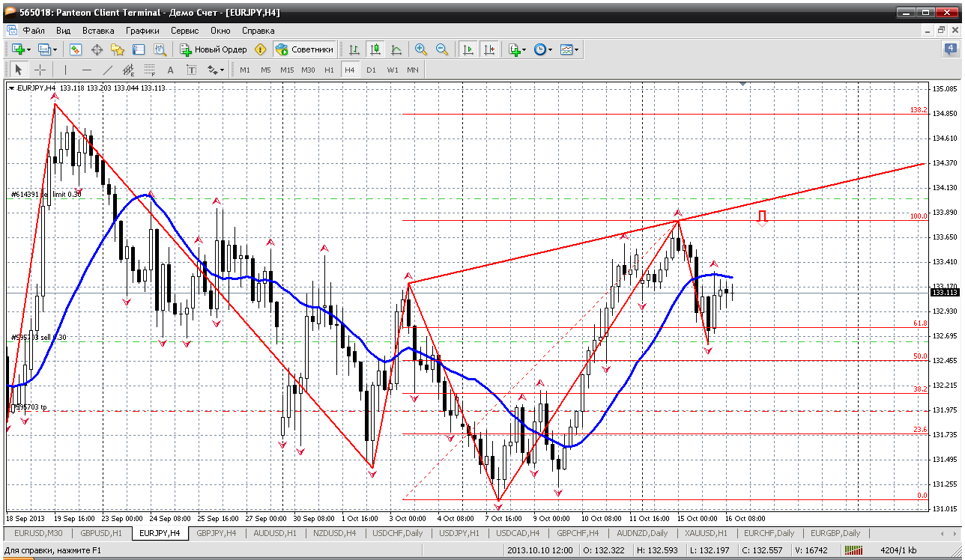Switch timeframe to M15
This screenshot has height=560, width=965.
tap(287, 70)
